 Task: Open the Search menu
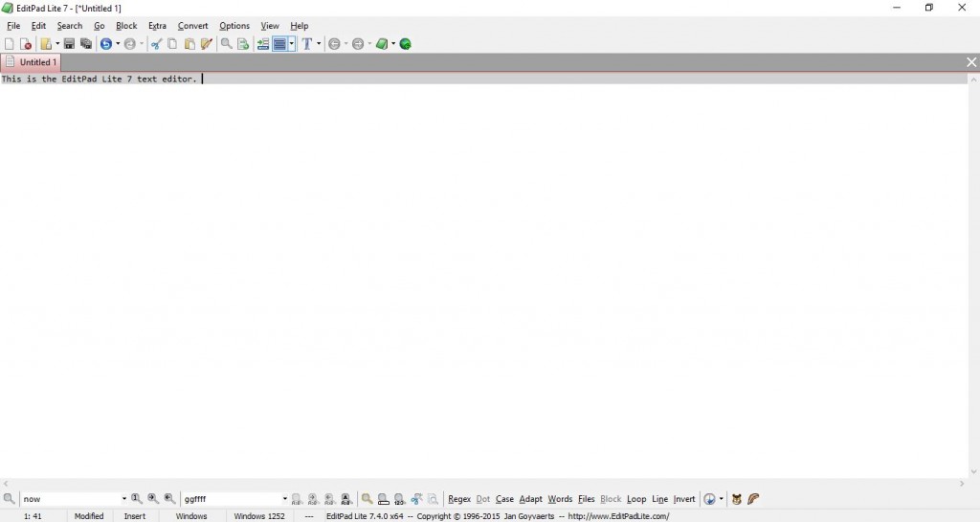coord(69,26)
